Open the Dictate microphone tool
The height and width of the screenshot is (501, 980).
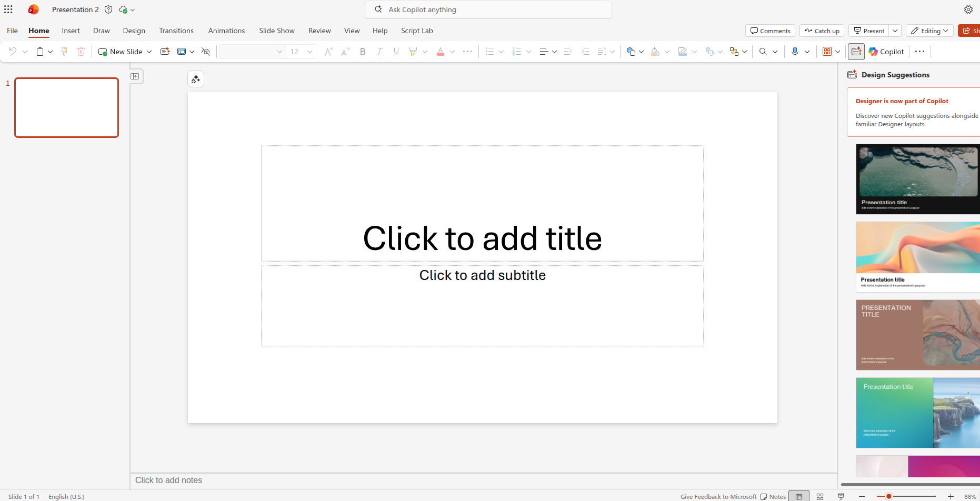coord(795,52)
